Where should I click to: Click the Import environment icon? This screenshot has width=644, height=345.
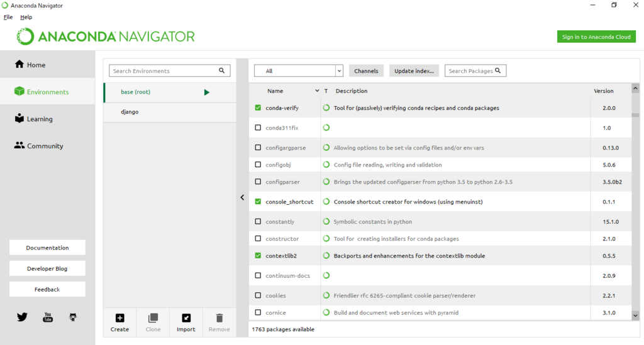point(186,318)
